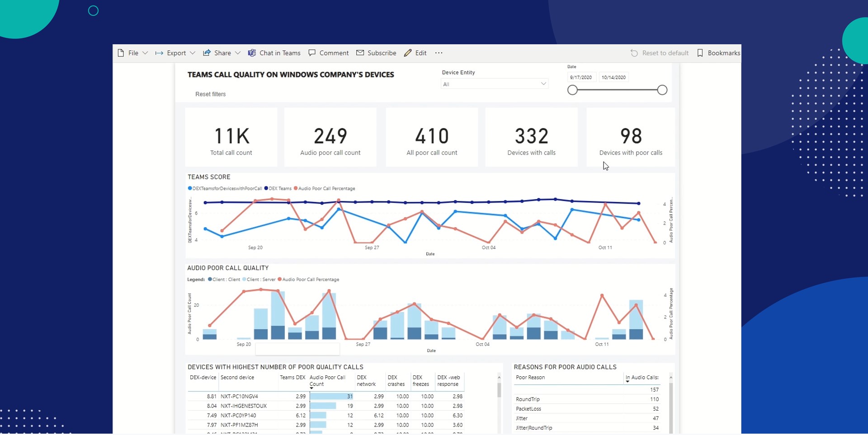868x435 pixels.
Task: Select the PacketLoss poor reason row
Action: 587,409
